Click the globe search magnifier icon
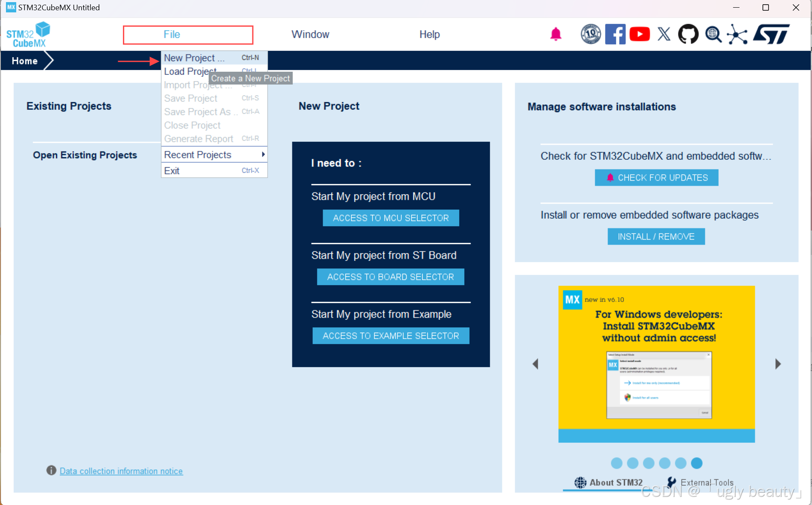The image size is (812, 505). click(x=713, y=34)
